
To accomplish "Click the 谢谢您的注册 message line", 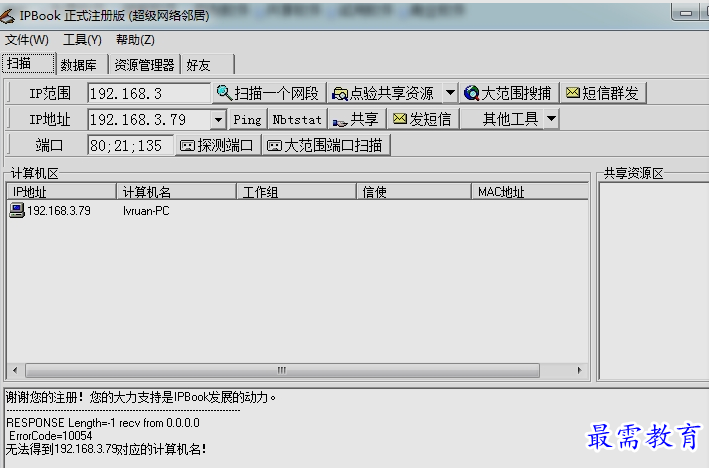I will pos(141,397).
